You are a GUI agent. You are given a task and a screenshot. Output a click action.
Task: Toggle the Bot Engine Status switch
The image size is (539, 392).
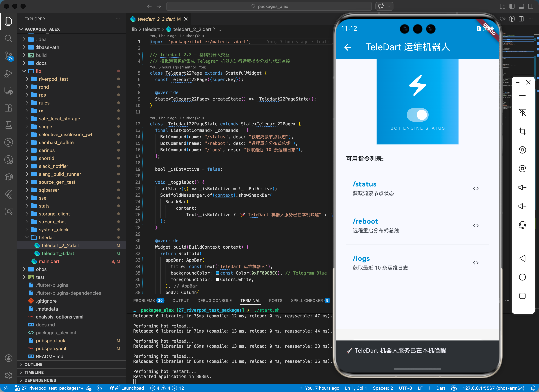coord(417,115)
